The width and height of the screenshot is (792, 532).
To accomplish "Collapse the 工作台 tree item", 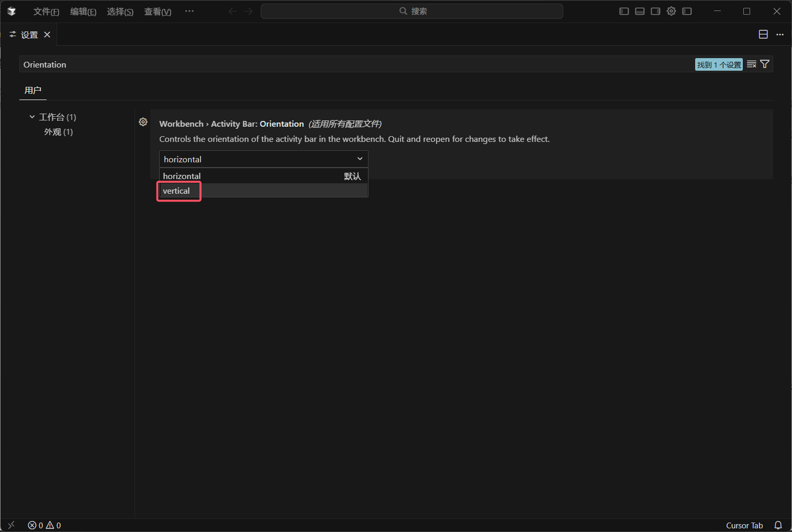I will click(x=31, y=116).
